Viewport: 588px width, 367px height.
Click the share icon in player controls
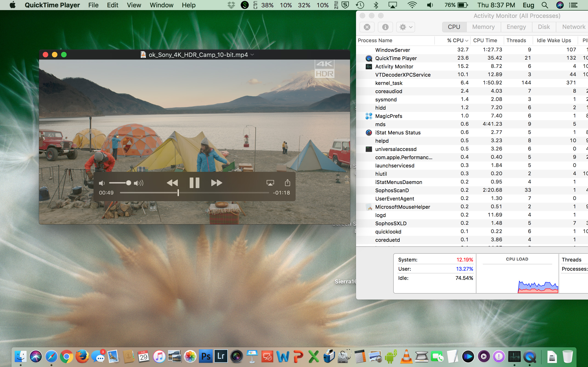point(287,183)
